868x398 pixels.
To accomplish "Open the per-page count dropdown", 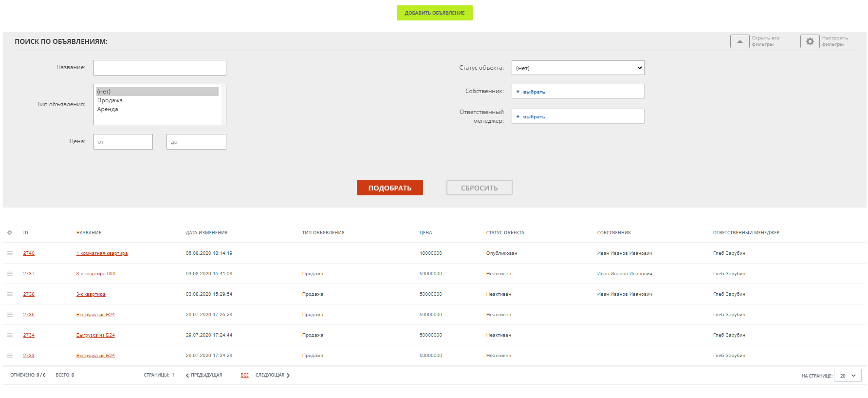I will click(x=847, y=376).
